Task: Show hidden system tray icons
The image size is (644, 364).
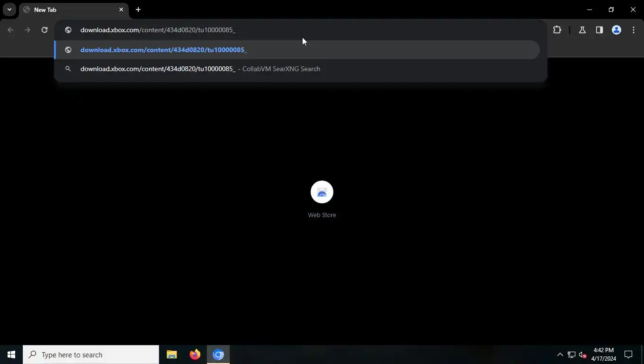Action: [x=560, y=355]
